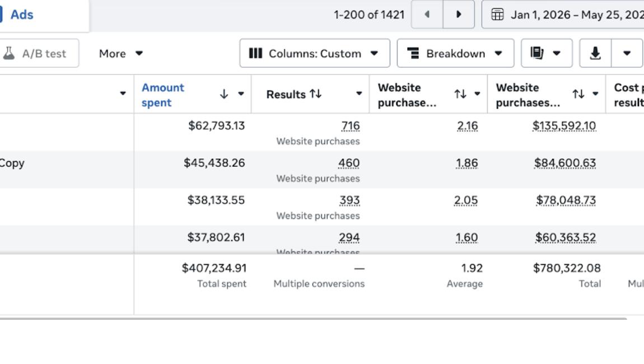Click the 1.92 average ROAS value
Screen dimensions: 644x364
tap(472, 268)
